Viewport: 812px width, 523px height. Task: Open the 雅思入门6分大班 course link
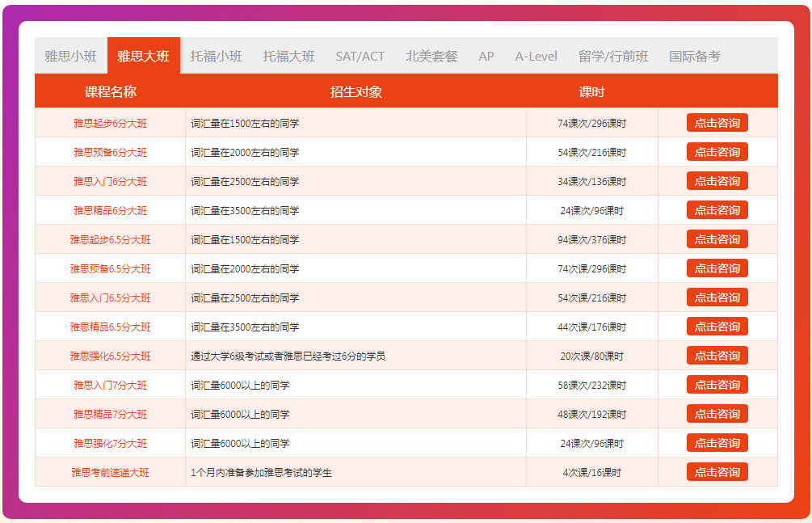[x=110, y=182]
